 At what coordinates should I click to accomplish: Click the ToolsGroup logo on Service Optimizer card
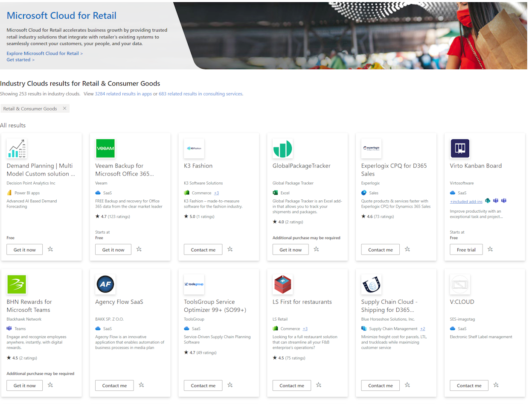coord(194,284)
